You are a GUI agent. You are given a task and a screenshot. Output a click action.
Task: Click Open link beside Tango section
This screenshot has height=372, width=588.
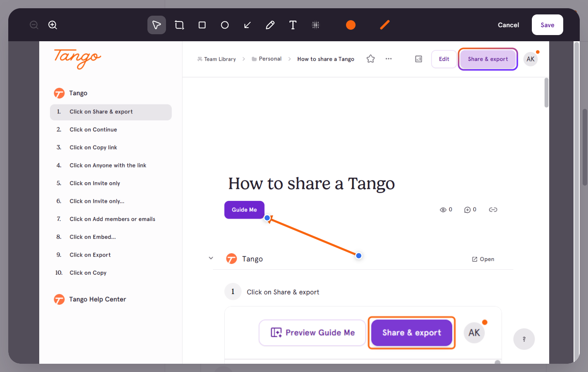tap(483, 259)
